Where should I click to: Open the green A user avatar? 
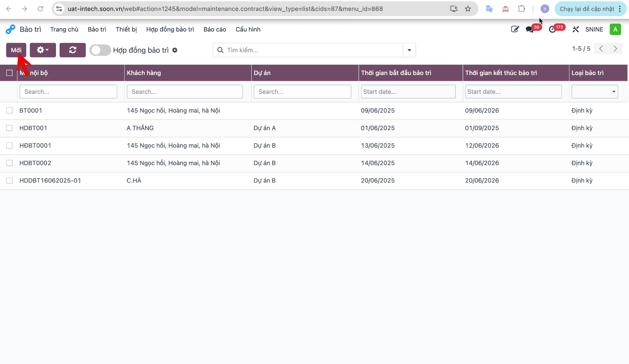click(x=615, y=29)
